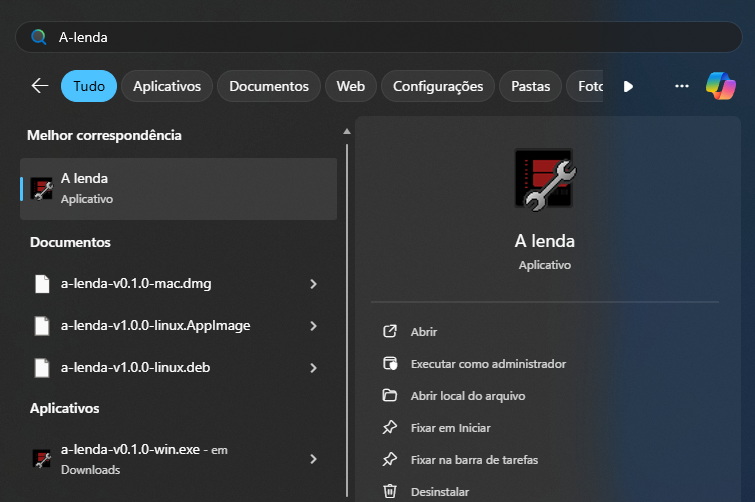Select the a-lenda-v1.0.0-linux.deb result
This screenshot has width=755, height=502.
tap(178, 368)
